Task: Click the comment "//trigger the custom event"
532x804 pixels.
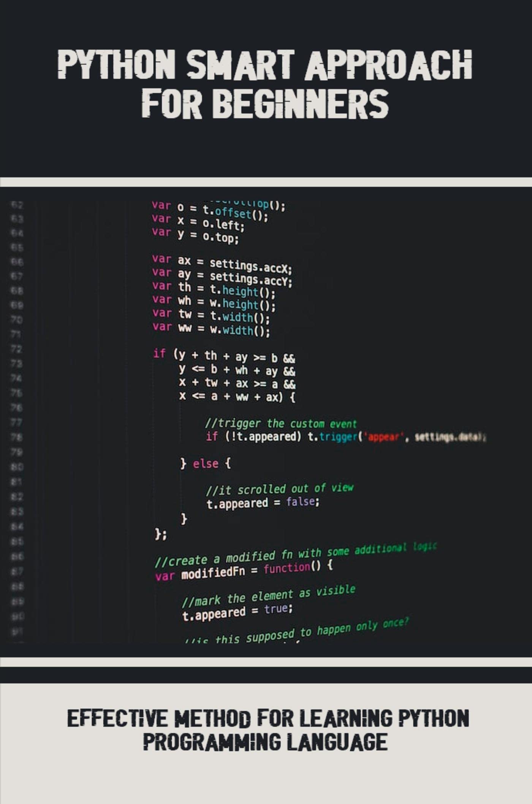Action: (x=281, y=423)
